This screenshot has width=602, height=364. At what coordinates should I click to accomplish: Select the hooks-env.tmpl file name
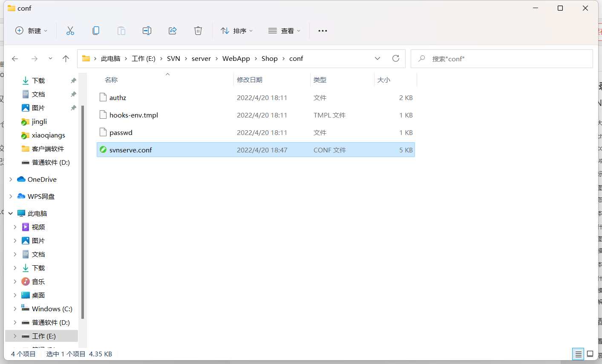tap(134, 115)
